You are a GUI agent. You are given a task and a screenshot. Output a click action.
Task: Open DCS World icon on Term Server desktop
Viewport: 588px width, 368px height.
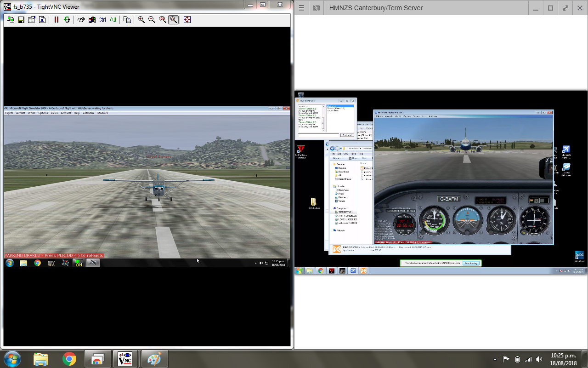(x=579, y=257)
